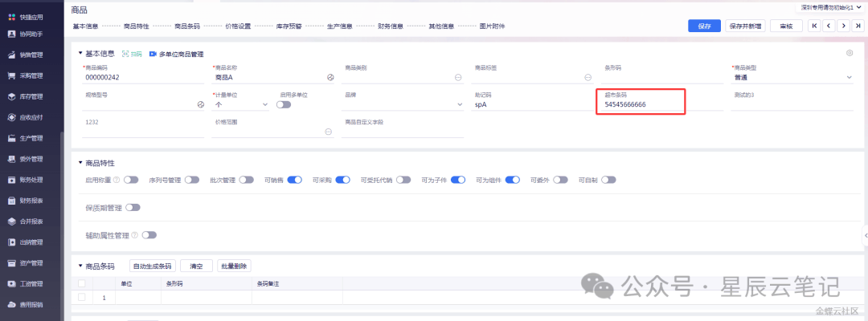Enable the 启用多单位 switch
The width and height of the screenshot is (868, 321).
pyautogui.click(x=284, y=104)
